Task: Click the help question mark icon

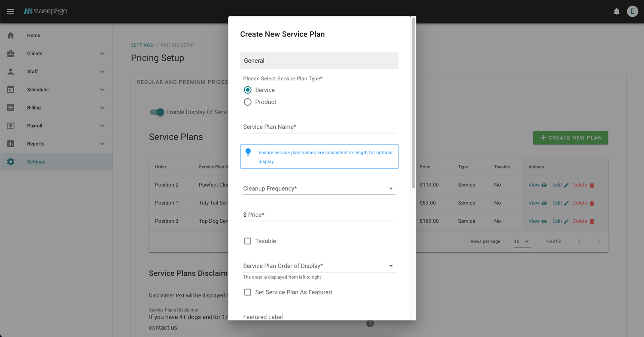Action: tap(370, 323)
